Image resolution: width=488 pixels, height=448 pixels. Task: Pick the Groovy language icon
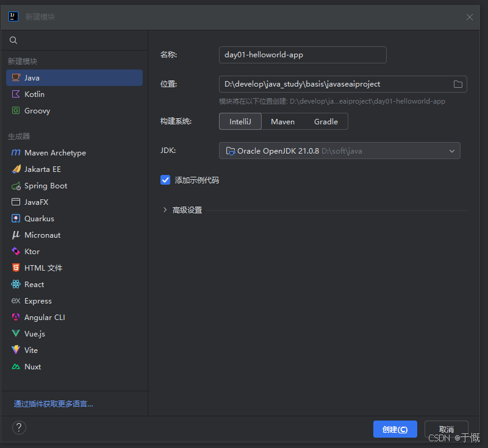click(16, 110)
